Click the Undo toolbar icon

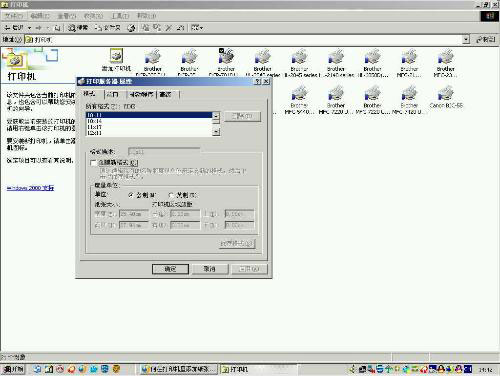(x=180, y=28)
